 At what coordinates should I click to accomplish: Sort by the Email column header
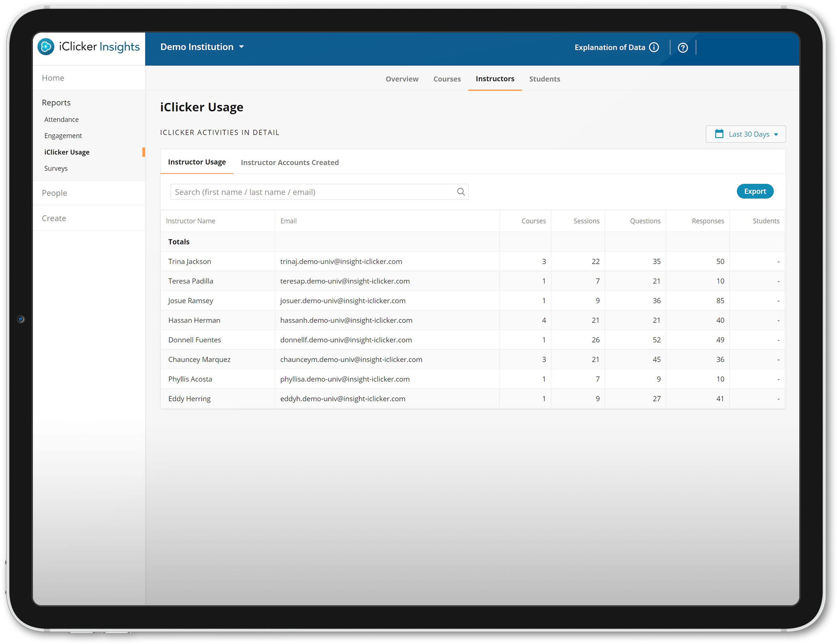pos(288,221)
